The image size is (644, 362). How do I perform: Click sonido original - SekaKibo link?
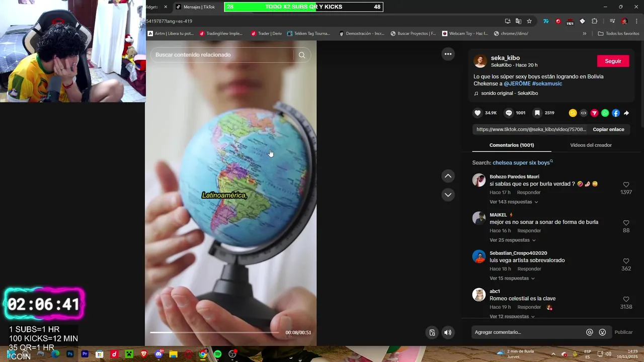coord(509,94)
